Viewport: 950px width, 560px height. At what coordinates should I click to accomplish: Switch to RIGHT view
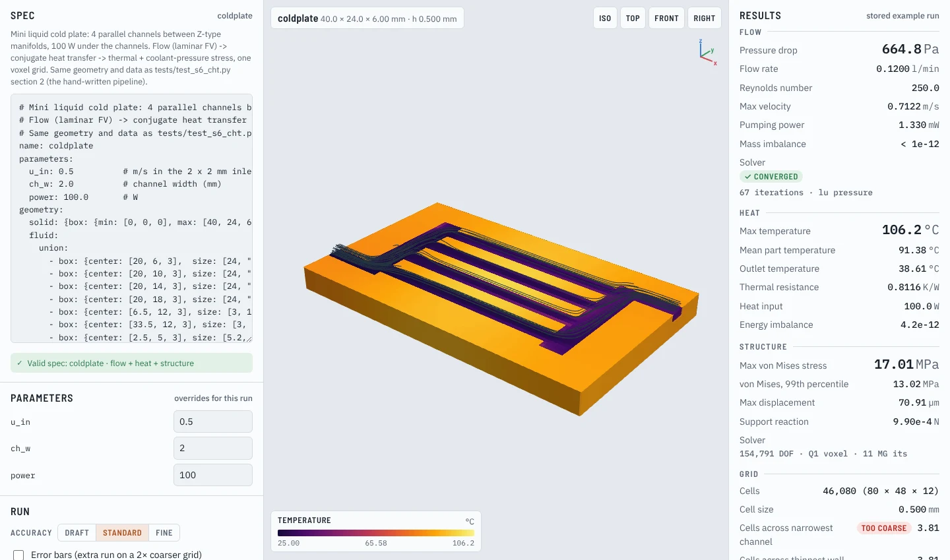click(x=704, y=18)
